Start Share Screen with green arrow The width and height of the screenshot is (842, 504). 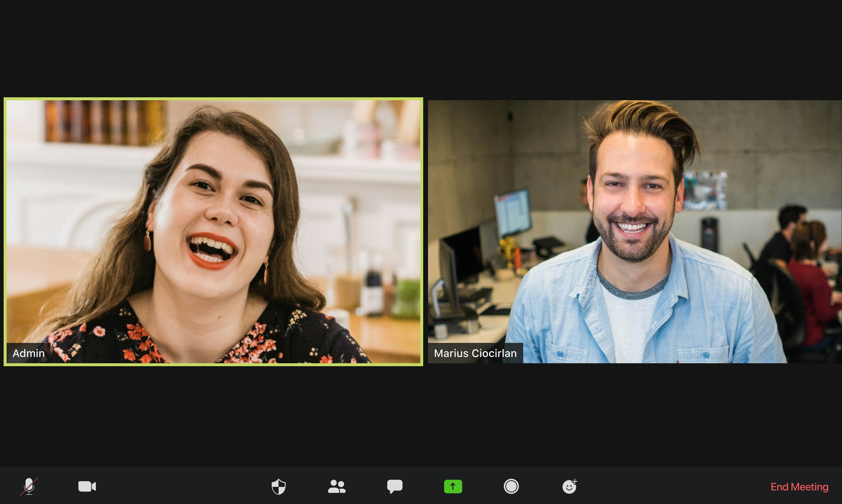coord(453,486)
